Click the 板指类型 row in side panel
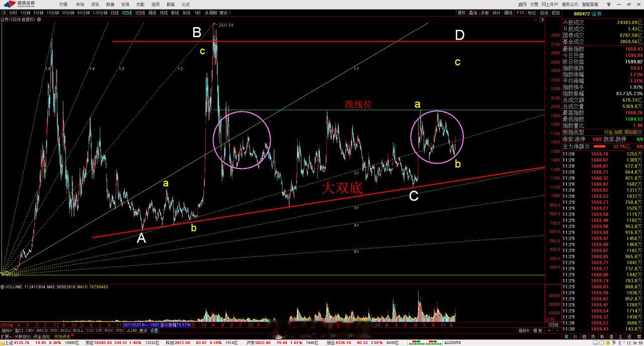Image resolution: width=644 pixels, height=346 pixels. point(603,132)
